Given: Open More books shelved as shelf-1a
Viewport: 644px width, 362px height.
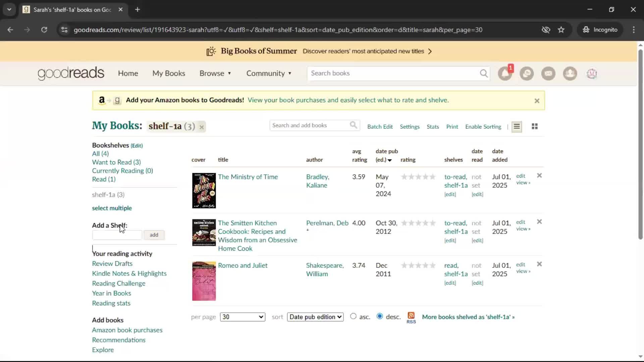Looking at the screenshot, I should pos(468,317).
